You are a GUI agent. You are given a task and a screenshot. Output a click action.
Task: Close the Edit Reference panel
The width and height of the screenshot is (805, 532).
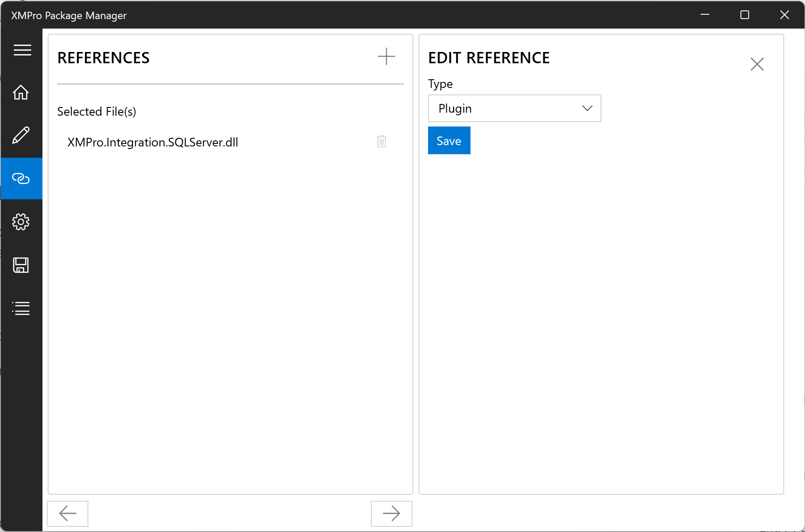757,65
